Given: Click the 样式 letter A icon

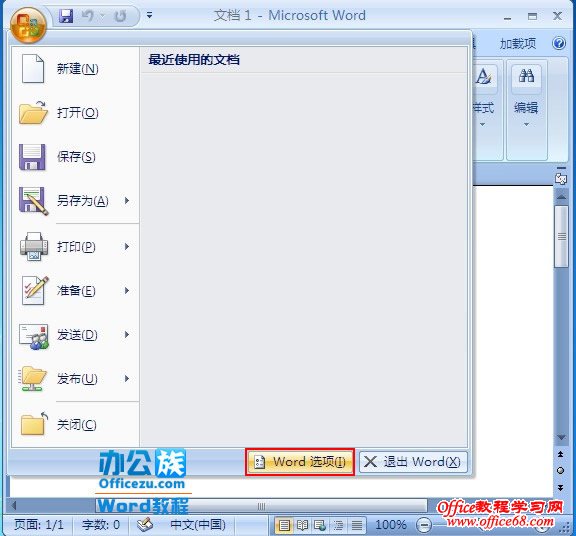Looking at the screenshot, I should [x=484, y=77].
